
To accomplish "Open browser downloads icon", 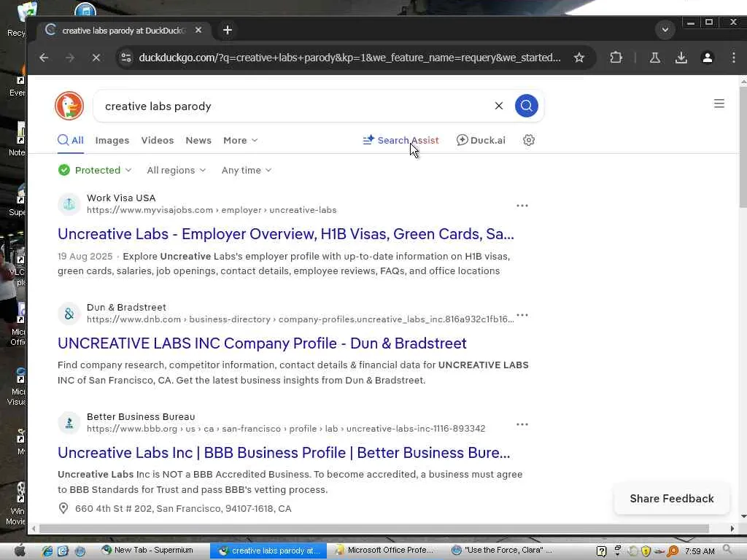I will click(681, 58).
